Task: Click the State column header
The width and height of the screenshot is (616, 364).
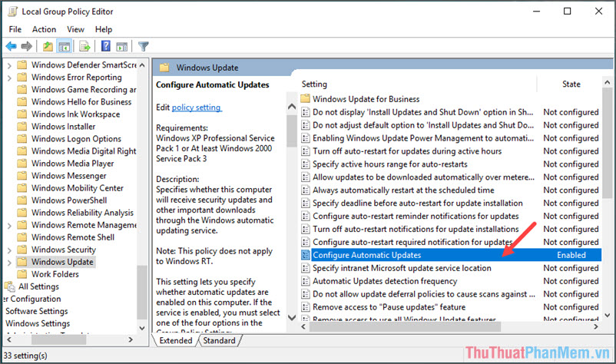Action: coord(571,84)
